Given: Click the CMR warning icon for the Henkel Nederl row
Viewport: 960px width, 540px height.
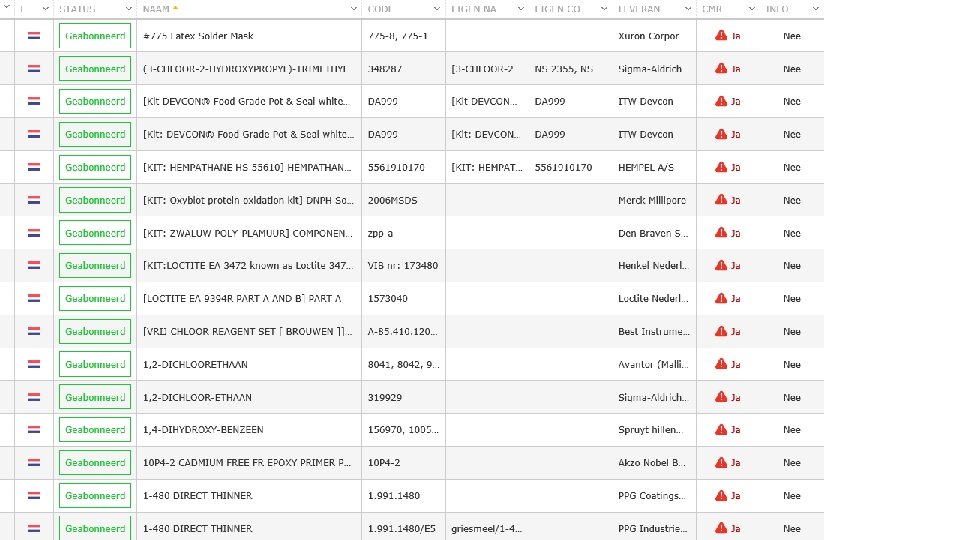Looking at the screenshot, I should (721, 265).
